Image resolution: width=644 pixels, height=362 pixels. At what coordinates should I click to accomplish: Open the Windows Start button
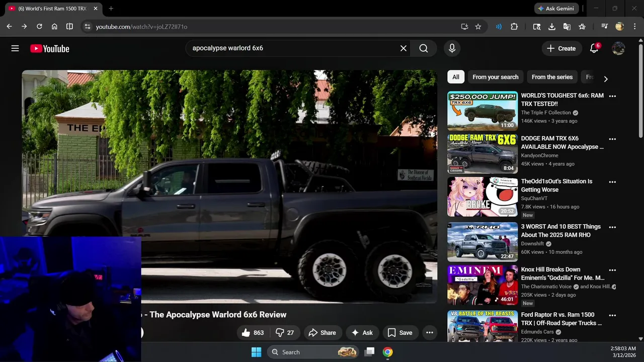coord(256,352)
